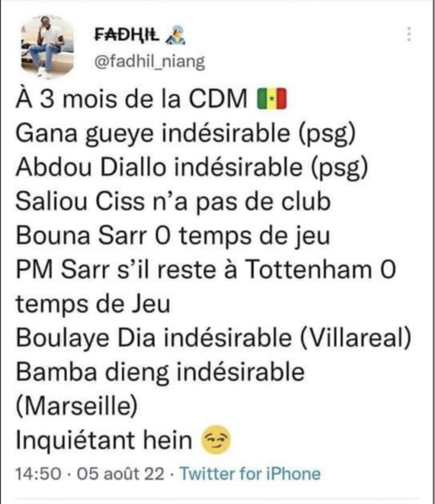Click the "À 3 mois de la CDM" text

pos(131,98)
